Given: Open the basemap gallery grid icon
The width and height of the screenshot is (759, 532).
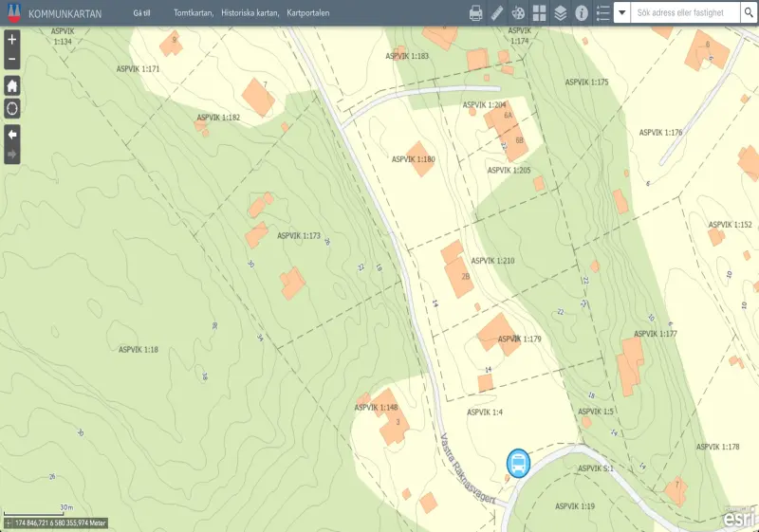Looking at the screenshot, I should tap(539, 13).
